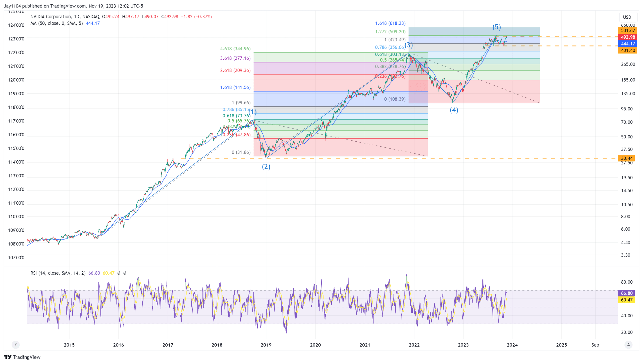Click the 2016 label on the time axis
Image resolution: width=643 pixels, height=364 pixels.
(x=119, y=345)
